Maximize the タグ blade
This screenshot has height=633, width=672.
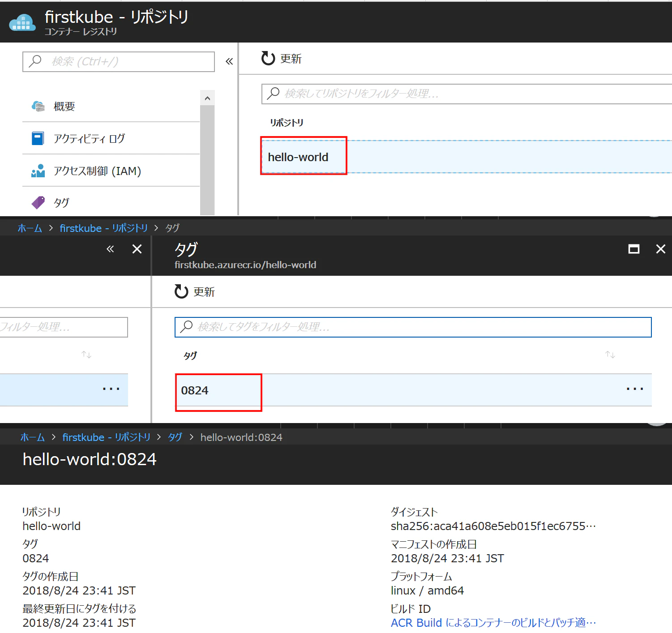(634, 249)
